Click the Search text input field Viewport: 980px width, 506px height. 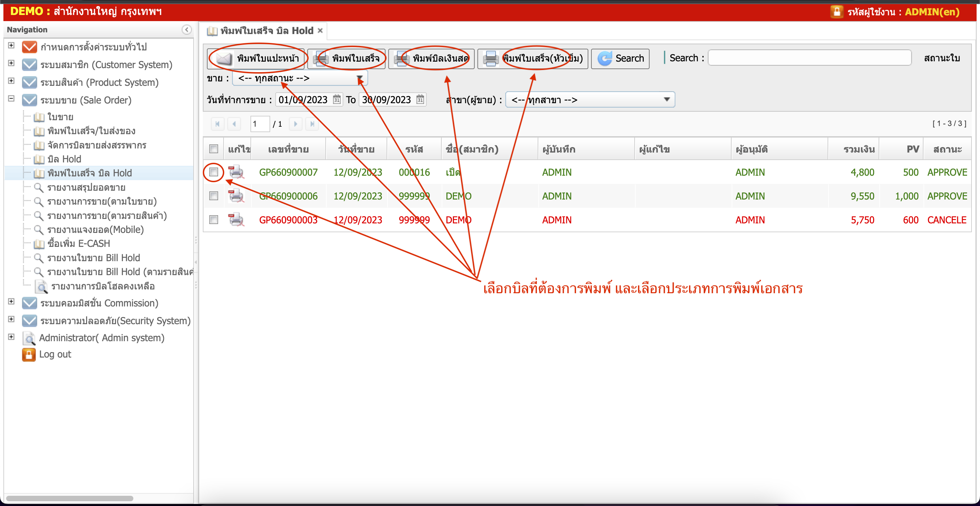click(x=809, y=58)
